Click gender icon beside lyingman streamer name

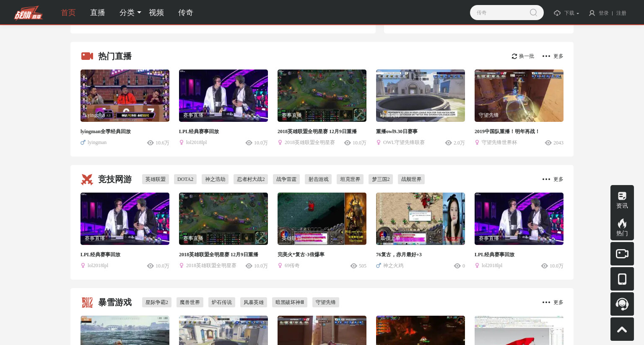click(x=83, y=142)
